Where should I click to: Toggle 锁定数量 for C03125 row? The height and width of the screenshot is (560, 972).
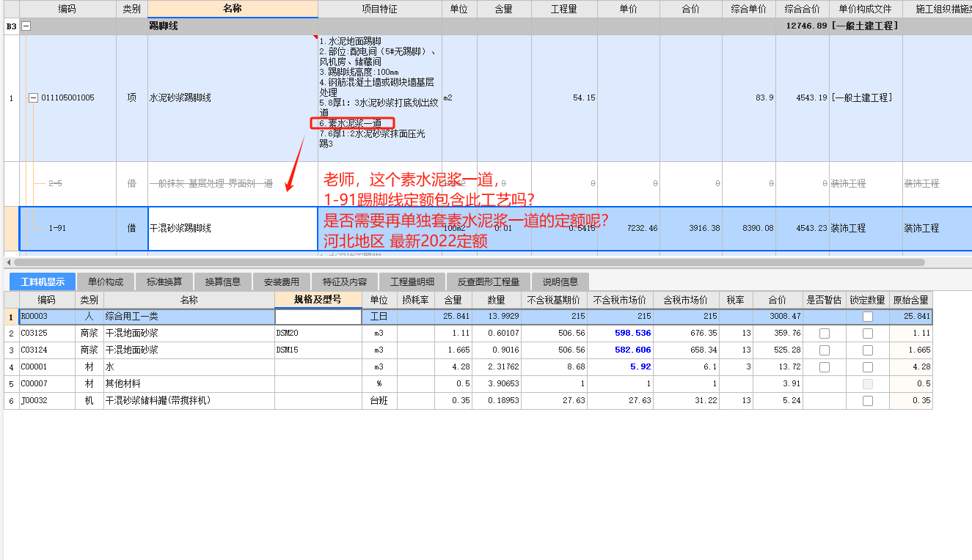coord(868,333)
